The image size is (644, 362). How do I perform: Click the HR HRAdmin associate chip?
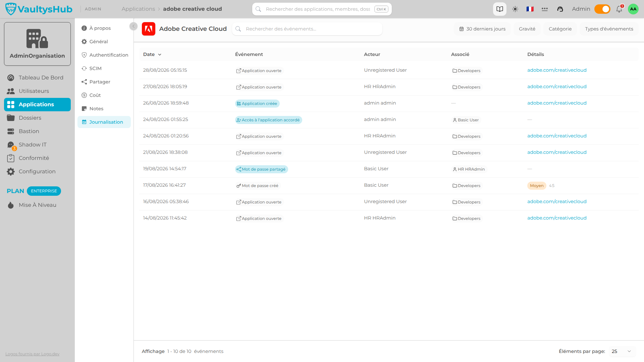(469, 169)
